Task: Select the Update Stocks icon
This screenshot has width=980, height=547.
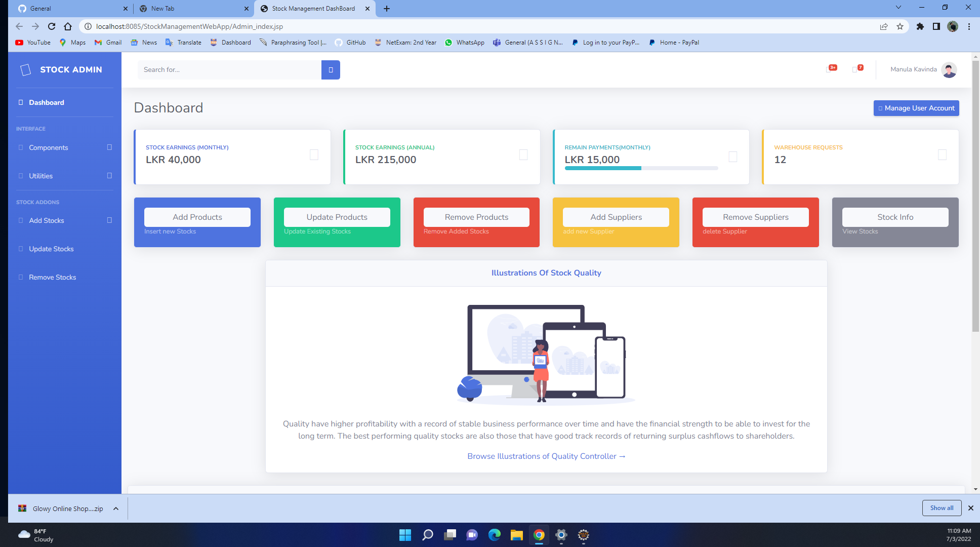Action: [20, 249]
